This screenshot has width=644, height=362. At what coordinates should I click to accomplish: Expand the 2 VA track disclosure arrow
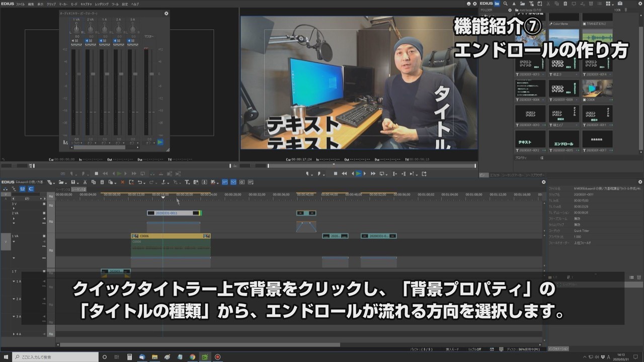(x=15, y=219)
